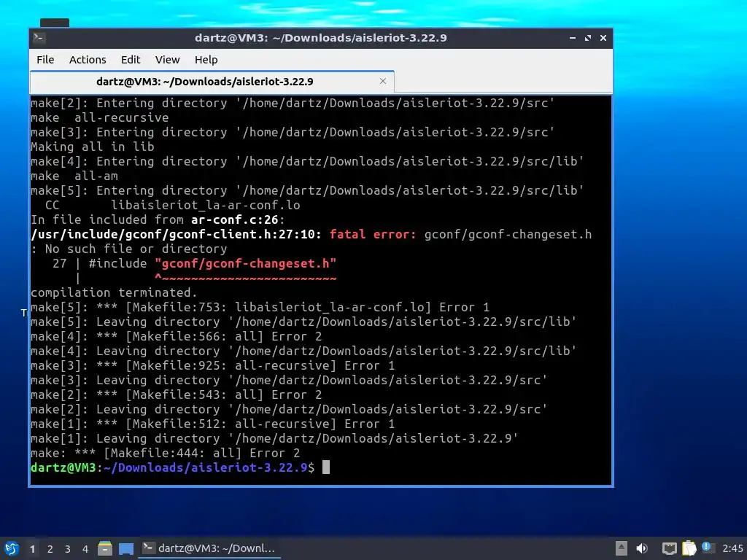Open the File menu
The height and width of the screenshot is (560, 747).
point(45,60)
